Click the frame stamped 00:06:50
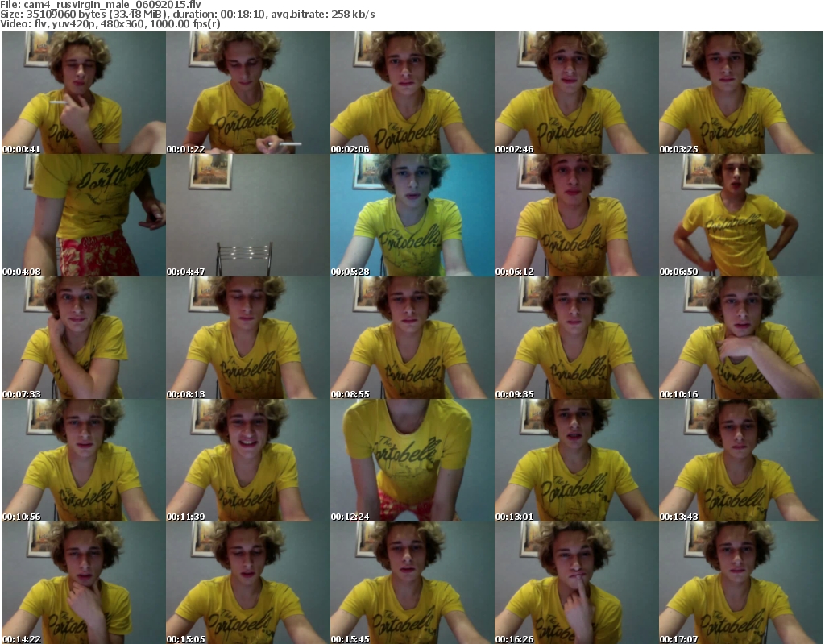Image resolution: width=825 pixels, height=644 pixels. click(x=741, y=215)
